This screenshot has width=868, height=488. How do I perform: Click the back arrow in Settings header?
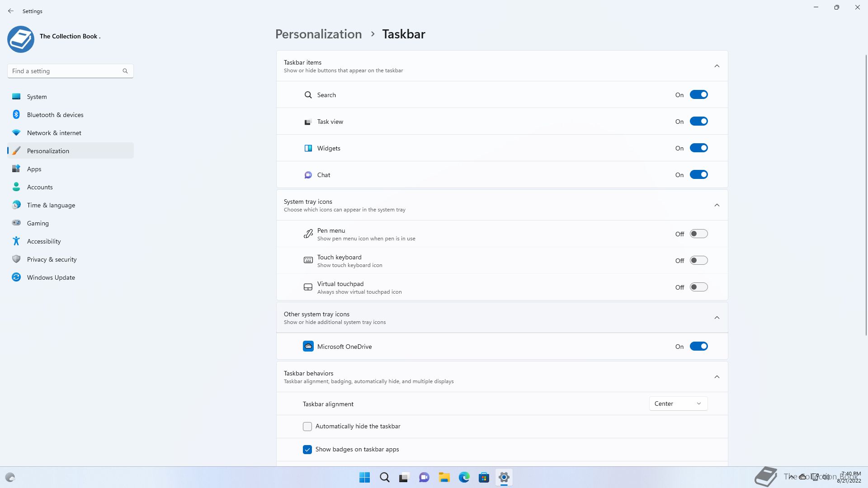point(11,11)
